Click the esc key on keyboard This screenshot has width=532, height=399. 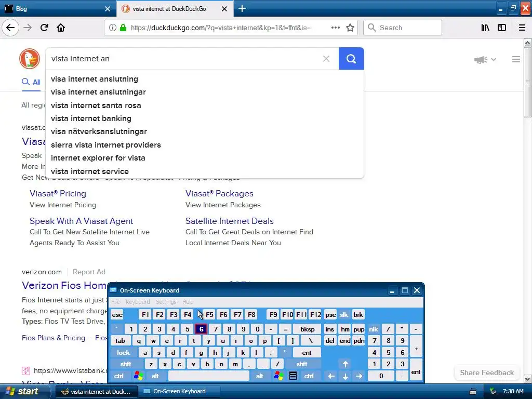click(117, 314)
